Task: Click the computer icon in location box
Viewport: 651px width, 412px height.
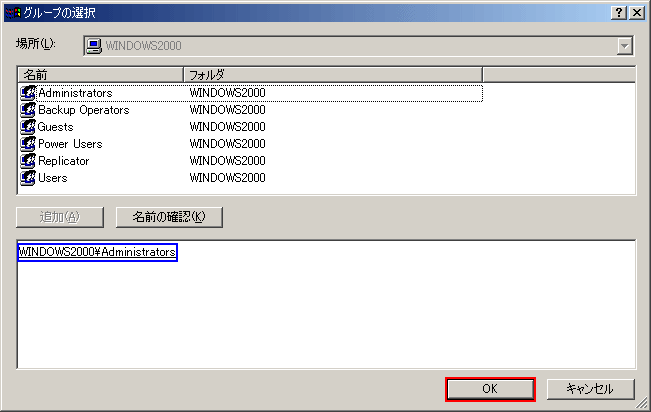Action: [94, 46]
